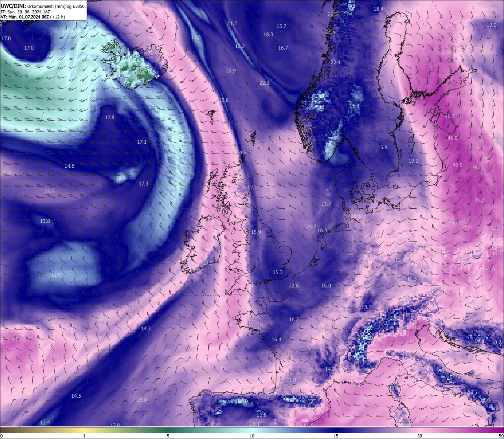The image size is (504, 439).
Task: Click the 14.2 value on the map
Action: pyautogui.click(x=330, y=369)
